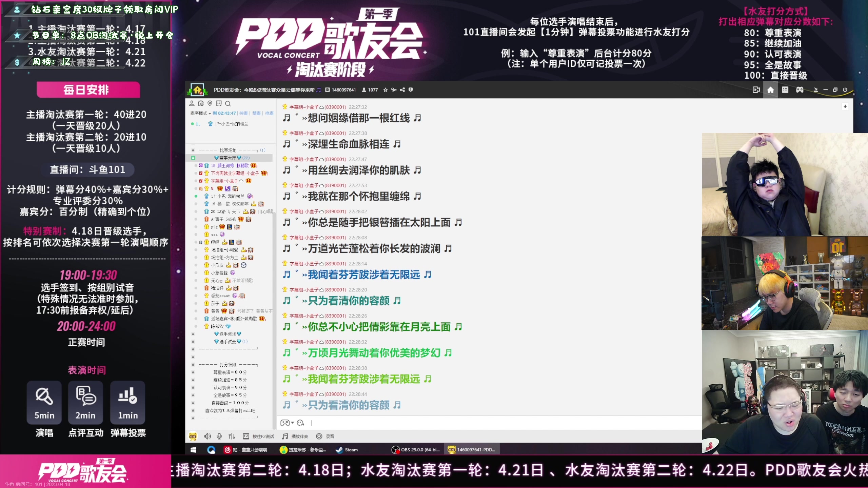Begin recording using the 录音 icon
868x488 pixels.
click(318, 437)
